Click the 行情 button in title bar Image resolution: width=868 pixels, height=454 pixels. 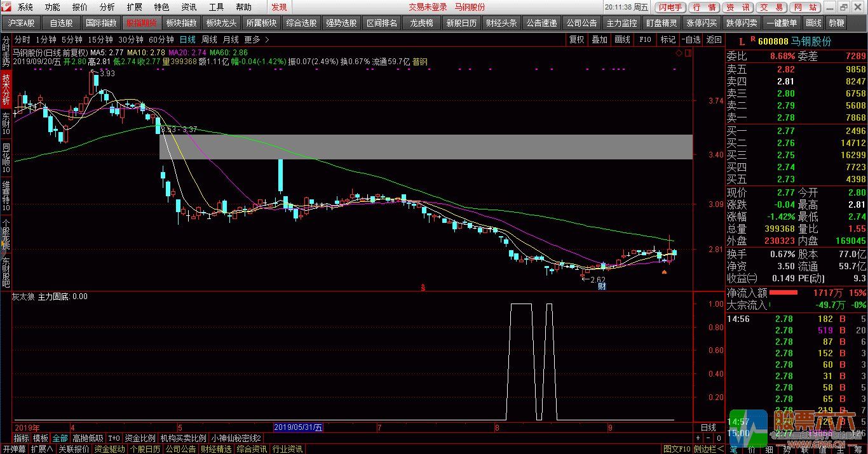pos(704,7)
